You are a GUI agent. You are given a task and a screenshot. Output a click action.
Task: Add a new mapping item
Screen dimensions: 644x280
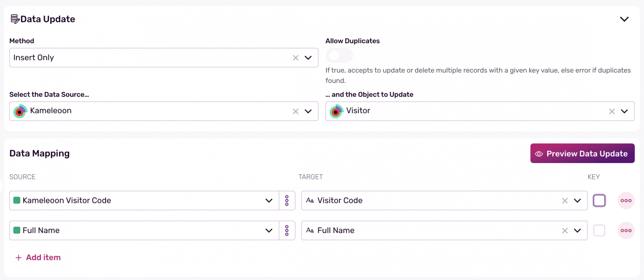(x=38, y=257)
